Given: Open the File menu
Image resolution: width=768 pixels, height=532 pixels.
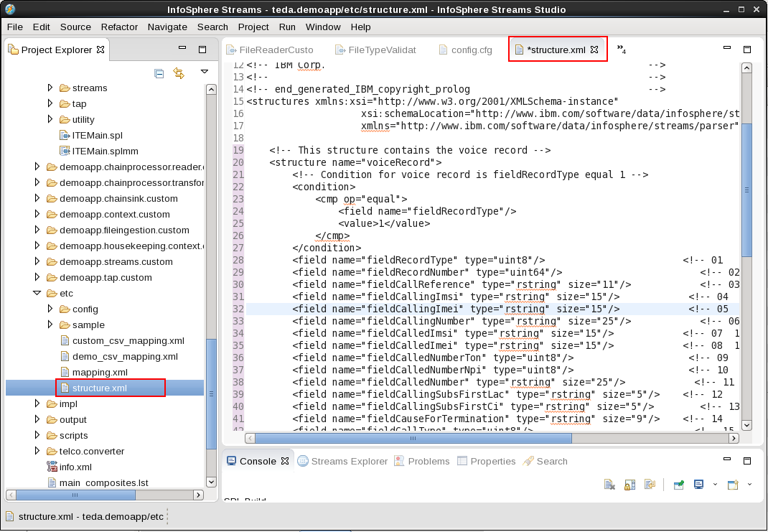Looking at the screenshot, I should pos(14,27).
